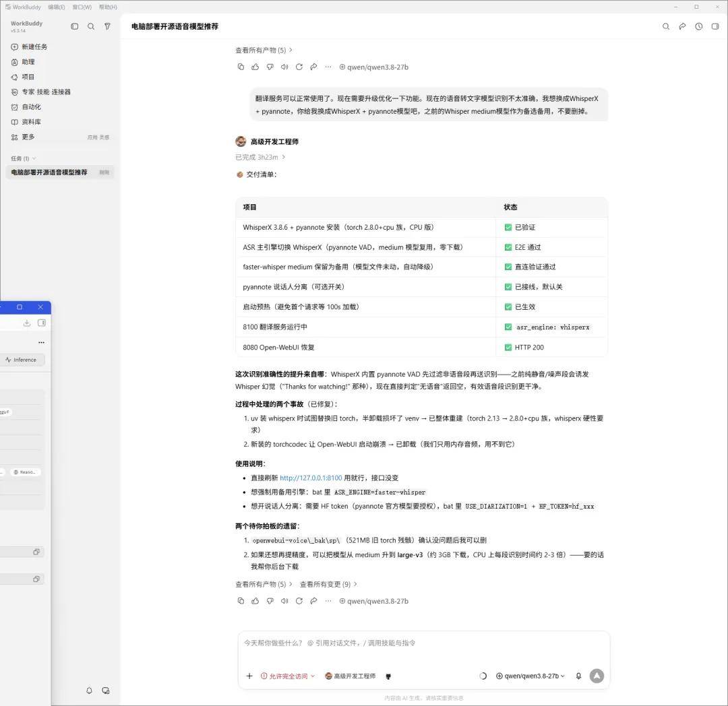Viewport: 728px width, 706px height.
Task: Open the 自动化 automation section
Action: [26, 106]
